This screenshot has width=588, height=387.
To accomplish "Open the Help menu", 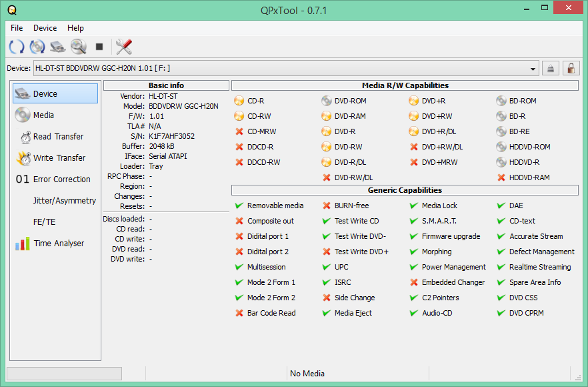I will coord(75,28).
